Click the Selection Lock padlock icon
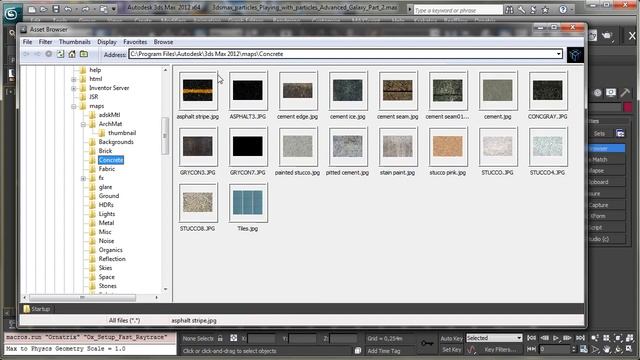 tap(220, 338)
